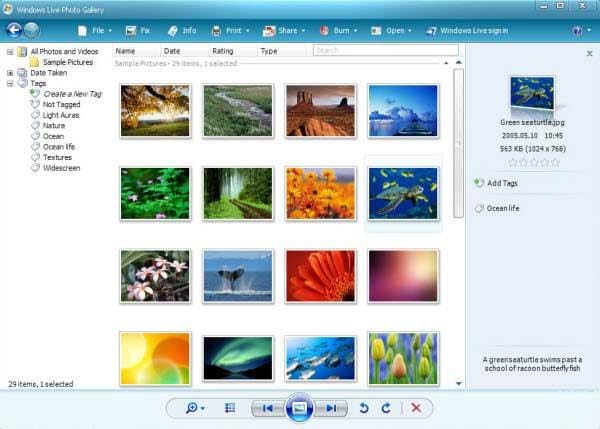Close the Info pane with the X
Viewport: 600px width, 429px height.
click(x=589, y=54)
